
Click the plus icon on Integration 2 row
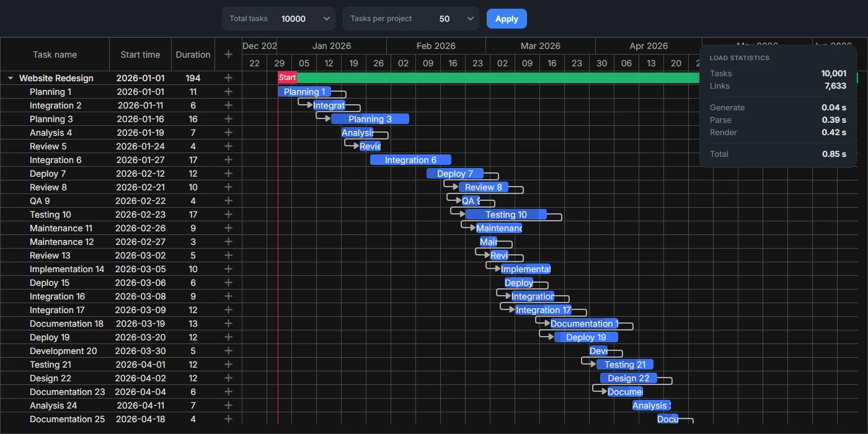[228, 105]
